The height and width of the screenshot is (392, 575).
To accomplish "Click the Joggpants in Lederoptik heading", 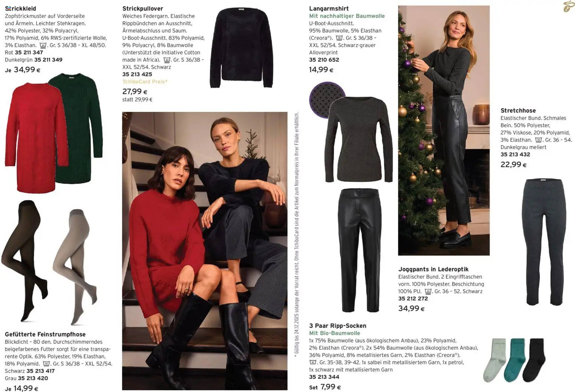I will pos(433,269).
